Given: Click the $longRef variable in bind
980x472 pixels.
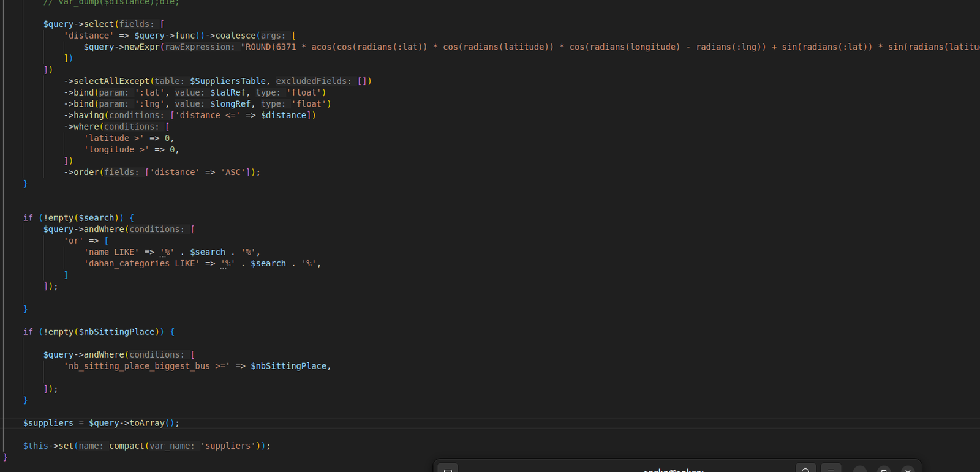Looking at the screenshot, I should [x=230, y=104].
